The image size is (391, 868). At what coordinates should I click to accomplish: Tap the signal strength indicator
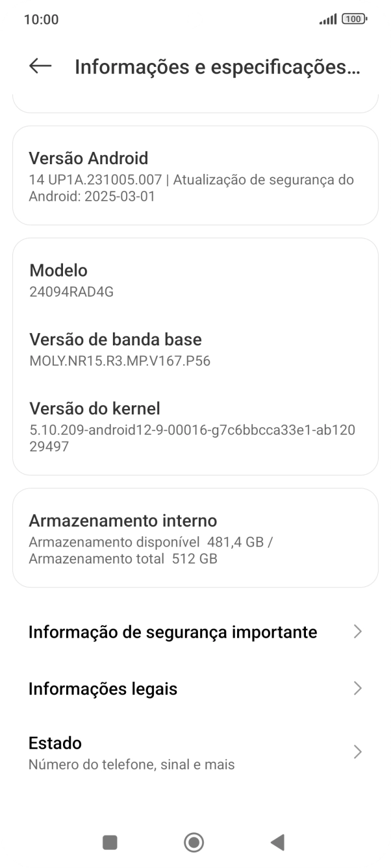click(x=327, y=19)
